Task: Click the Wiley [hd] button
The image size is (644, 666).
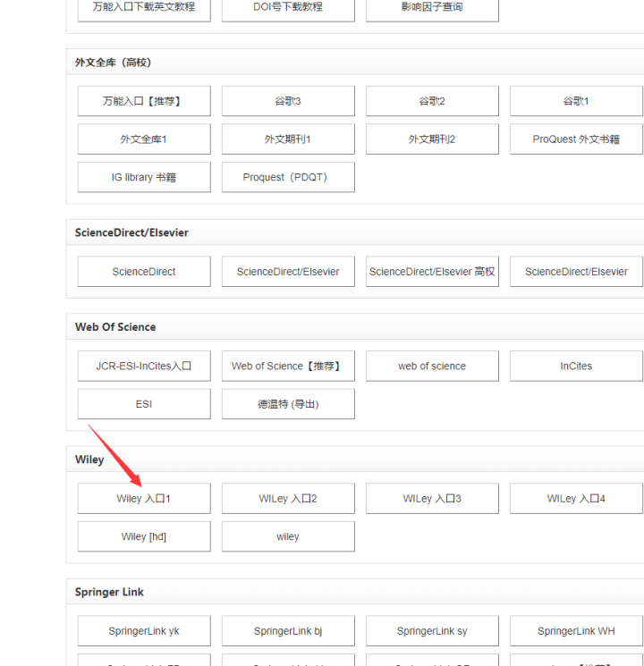Action: 144,536
